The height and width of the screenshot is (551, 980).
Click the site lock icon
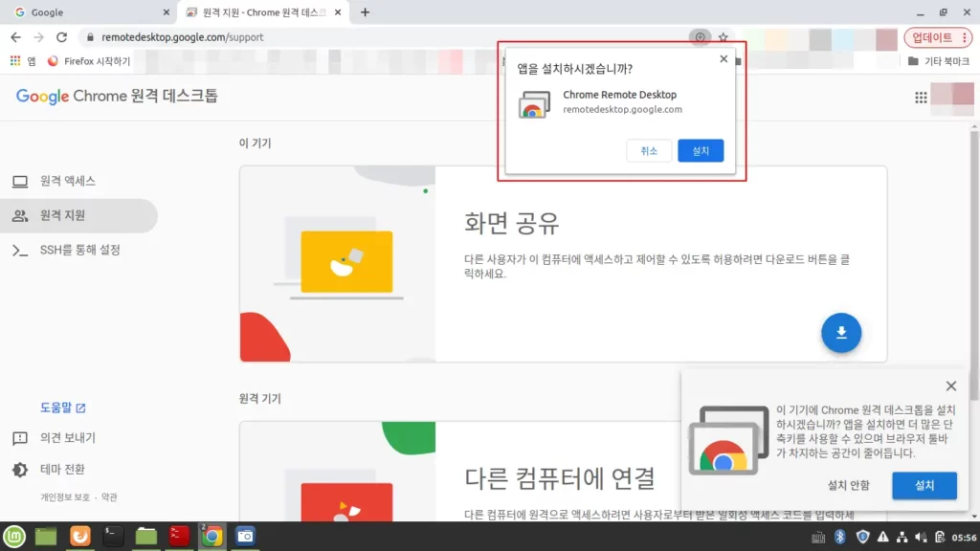tap(90, 37)
